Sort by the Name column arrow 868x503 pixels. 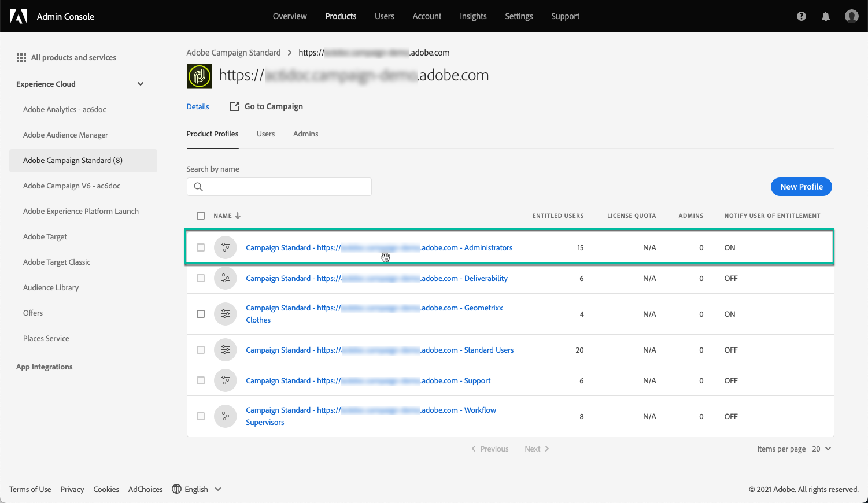pyautogui.click(x=238, y=216)
